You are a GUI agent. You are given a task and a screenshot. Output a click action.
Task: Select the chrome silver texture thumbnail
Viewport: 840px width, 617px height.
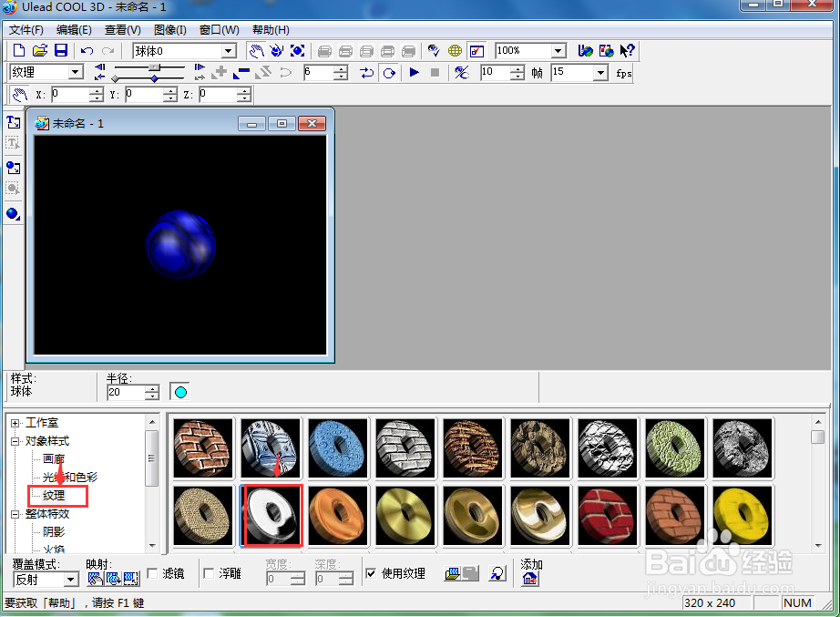point(271,516)
